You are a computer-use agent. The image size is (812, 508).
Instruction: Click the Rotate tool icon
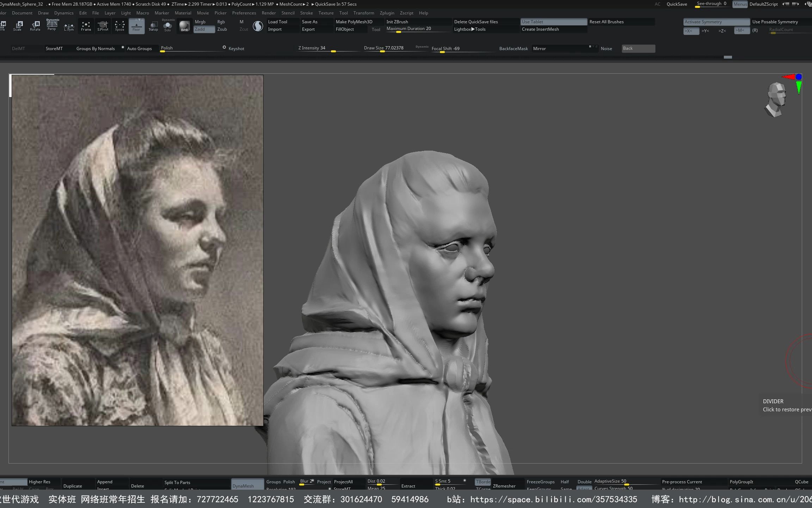pyautogui.click(x=35, y=25)
